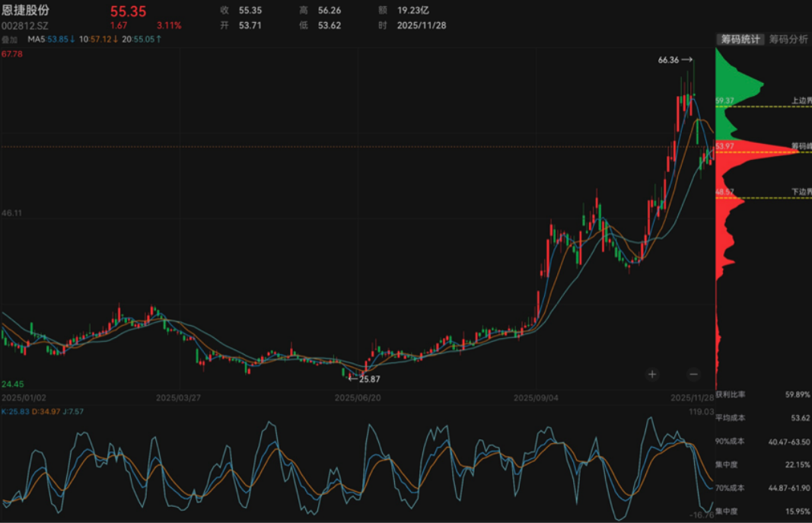Click the zoom in plus button
Screen dimensions: 812x523
click(x=652, y=374)
